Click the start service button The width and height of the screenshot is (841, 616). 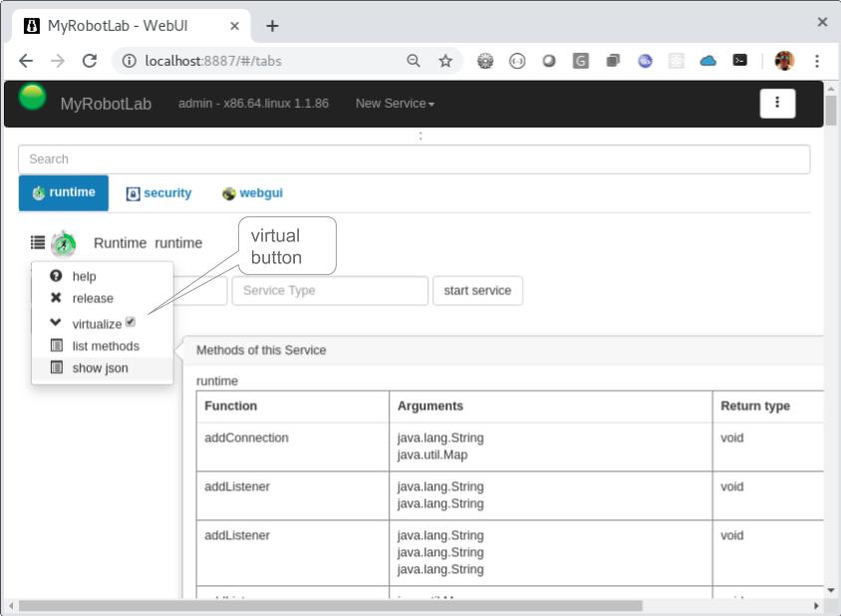coord(477,290)
